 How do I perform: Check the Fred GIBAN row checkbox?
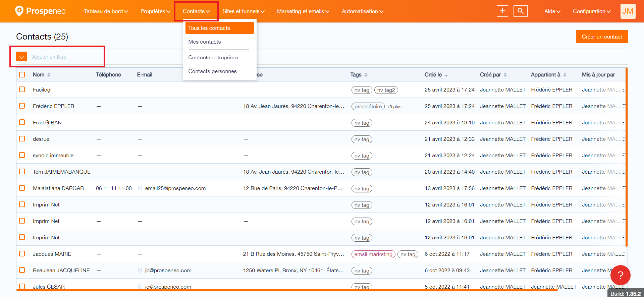(x=22, y=122)
